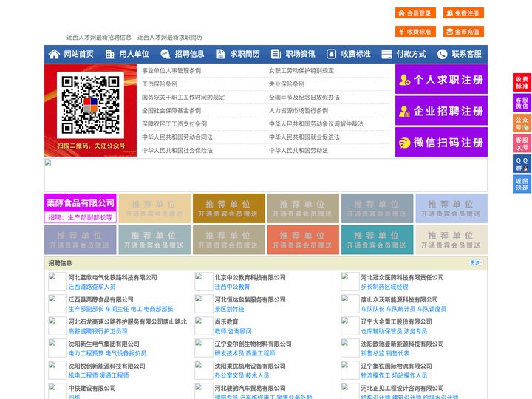Click the home icon beside 网站首页

pos(54,54)
